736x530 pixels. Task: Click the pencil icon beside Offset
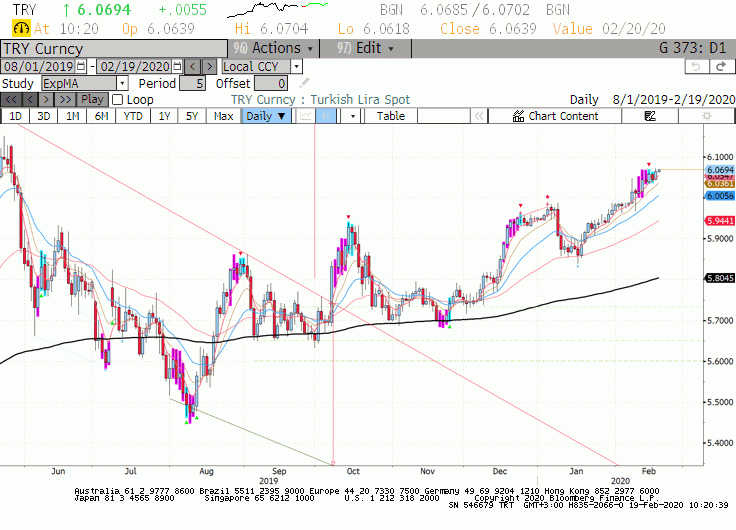(304, 83)
